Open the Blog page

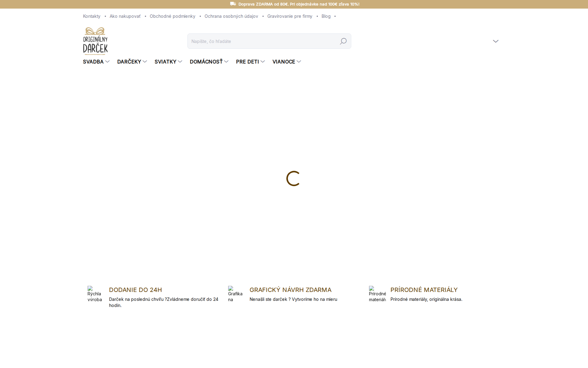tap(326, 16)
